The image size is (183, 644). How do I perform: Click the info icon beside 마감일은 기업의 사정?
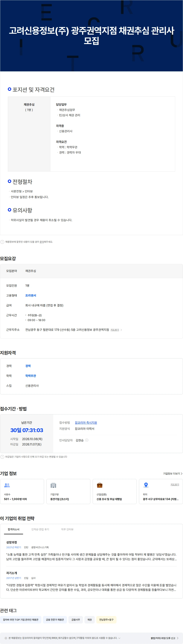coord(2,456)
